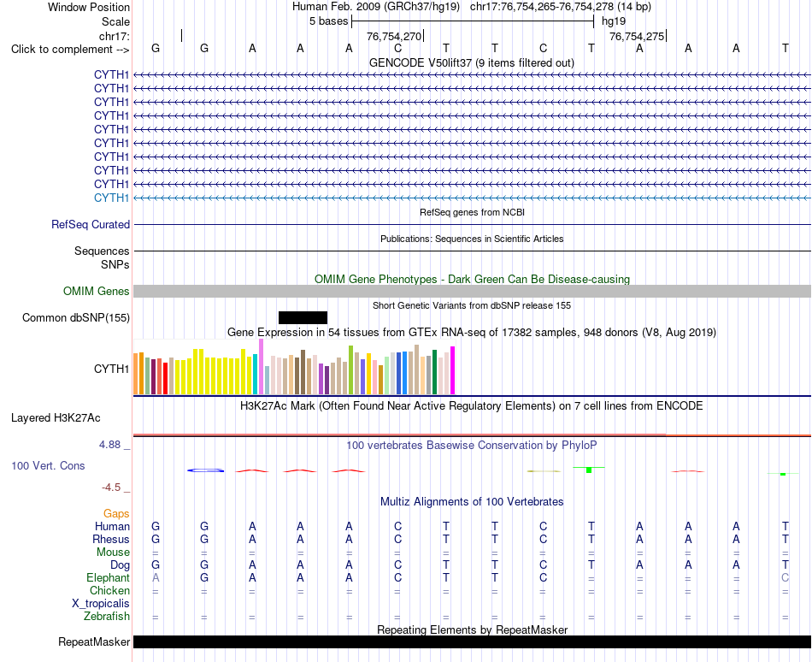Click the faded A in Elephant row
This screenshot has width=812, height=662.
pos(156,577)
